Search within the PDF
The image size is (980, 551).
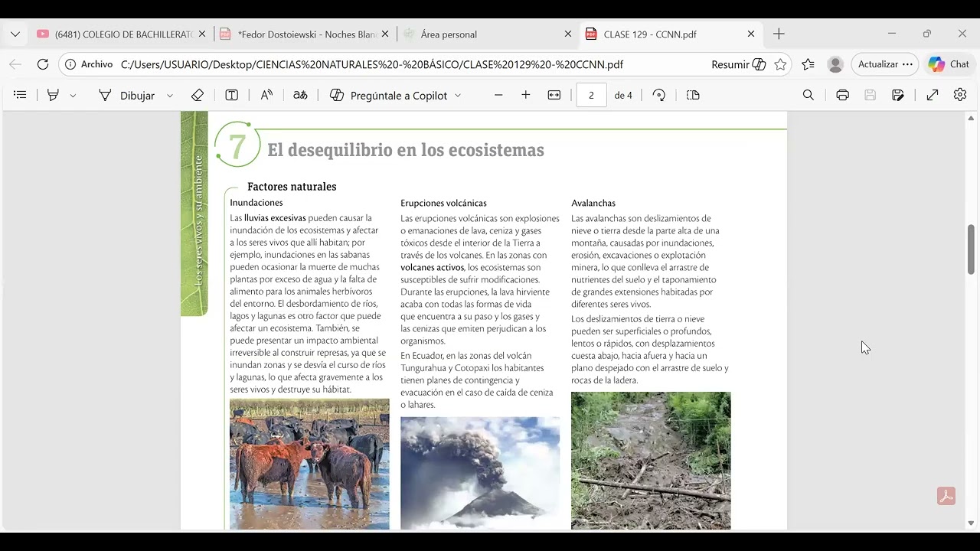[808, 95]
